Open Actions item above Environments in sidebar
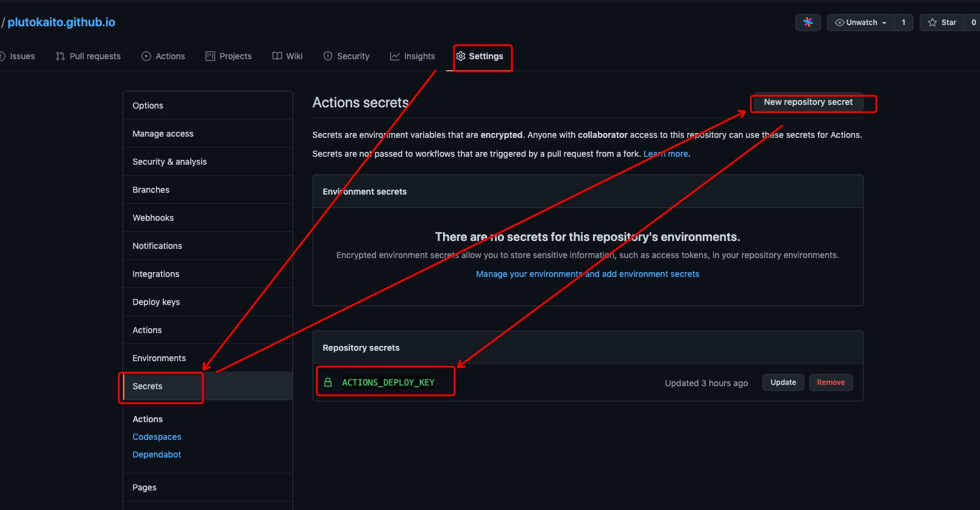The width and height of the screenshot is (980, 510). [208, 330]
